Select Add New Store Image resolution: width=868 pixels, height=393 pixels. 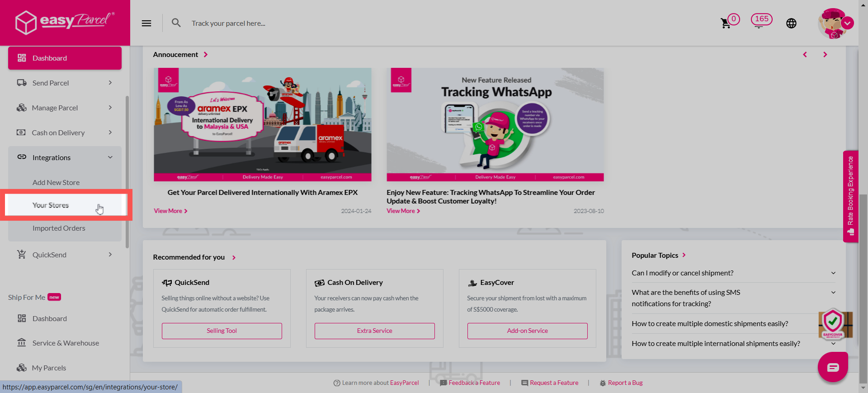click(56, 182)
